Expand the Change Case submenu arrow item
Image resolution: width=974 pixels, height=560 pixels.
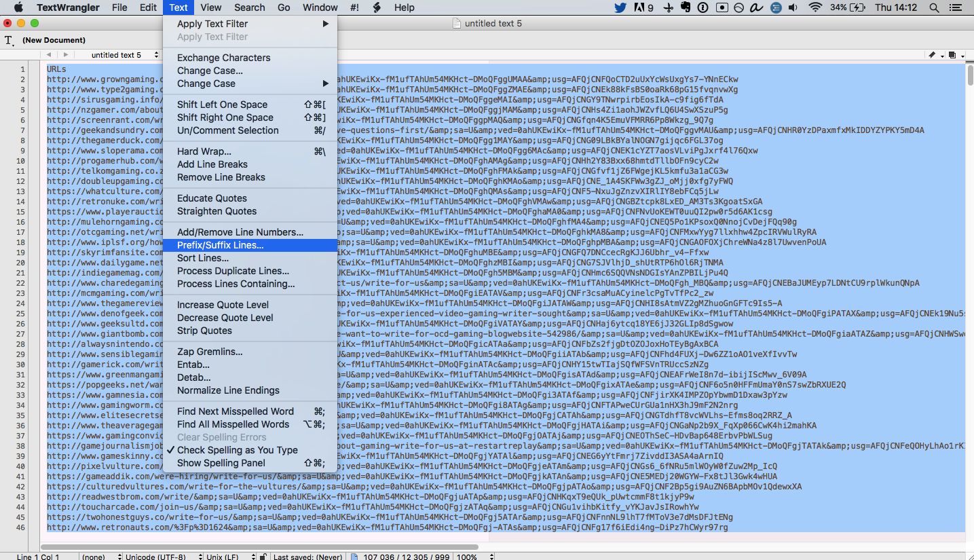(250, 83)
